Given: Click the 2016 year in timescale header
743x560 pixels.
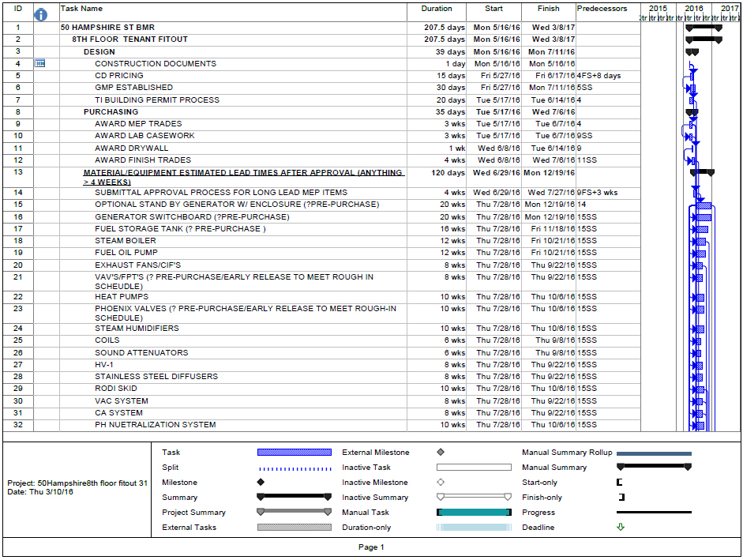Looking at the screenshot, I should (694, 9).
